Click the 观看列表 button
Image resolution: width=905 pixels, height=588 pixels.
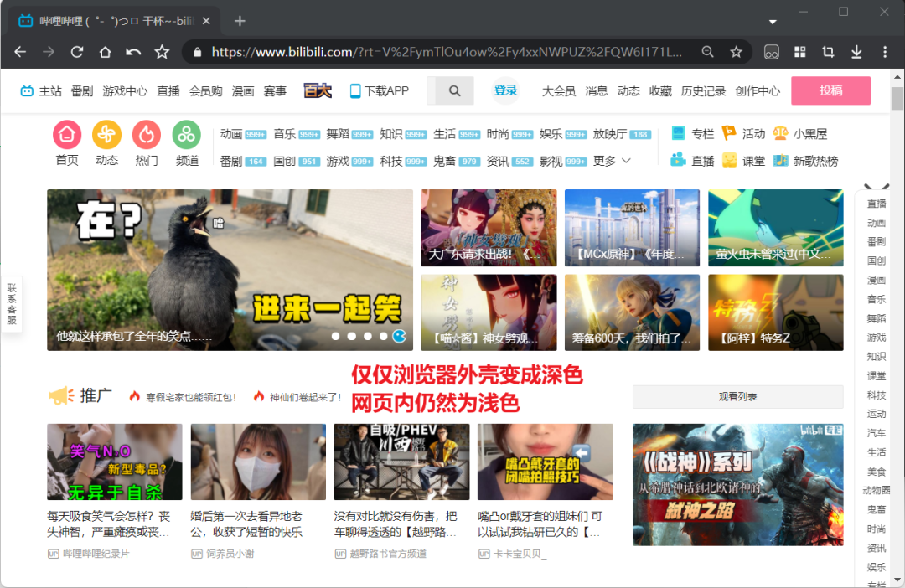tap(737, 396)
